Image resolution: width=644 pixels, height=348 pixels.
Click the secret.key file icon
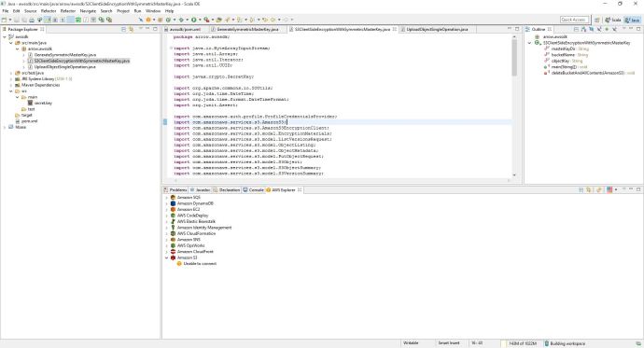30,103
